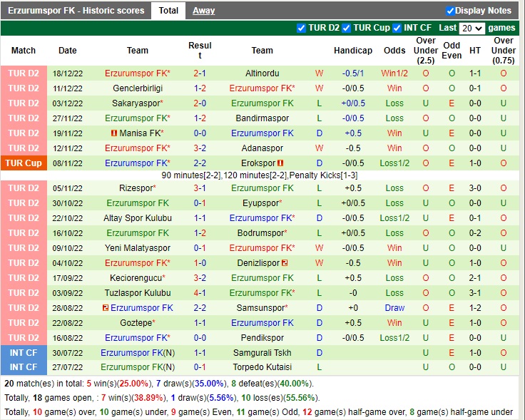Click the 4-1 score for Tuzlaspor Kulubu match

pyautogui.click(x=200, y=293)
